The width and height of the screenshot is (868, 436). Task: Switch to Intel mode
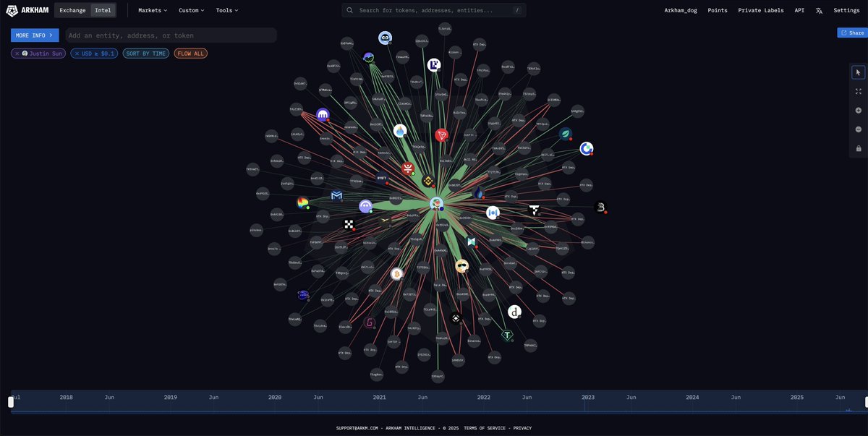click(x=103, y=10)
